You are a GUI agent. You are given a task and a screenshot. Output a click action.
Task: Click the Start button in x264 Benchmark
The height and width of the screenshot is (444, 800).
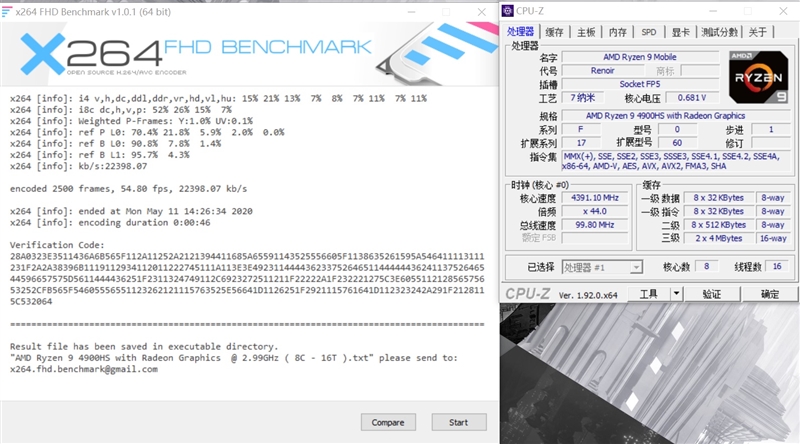(459, 423)
